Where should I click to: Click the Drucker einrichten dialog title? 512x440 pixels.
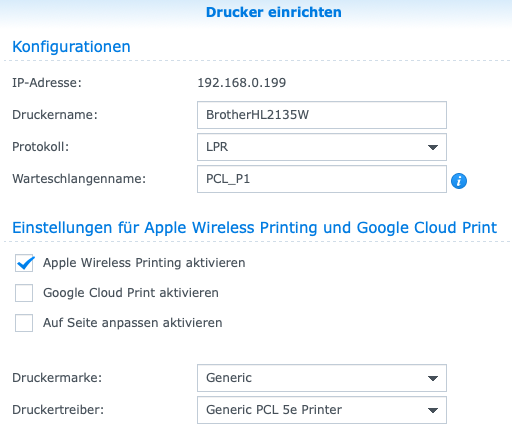pos(274,12)
